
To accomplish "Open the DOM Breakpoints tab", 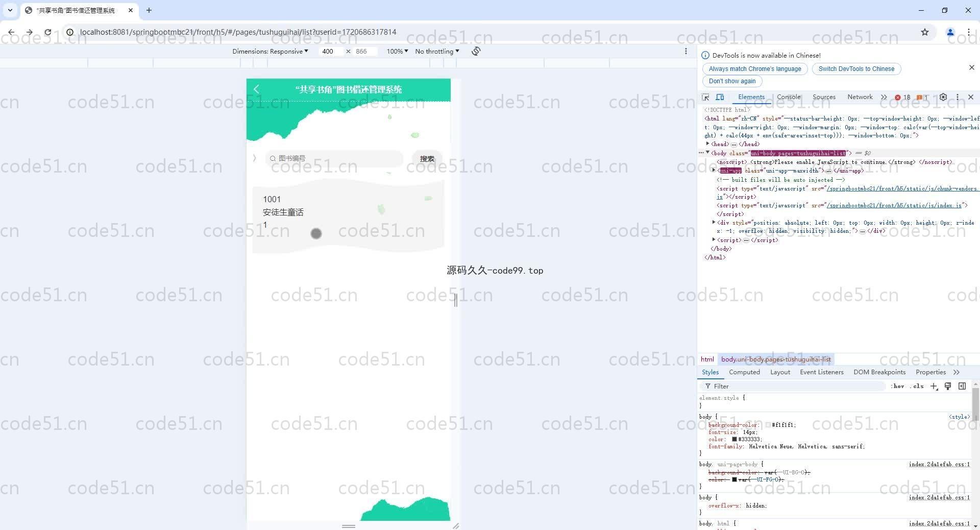I will pyautogui.click(x=879, y=372).
